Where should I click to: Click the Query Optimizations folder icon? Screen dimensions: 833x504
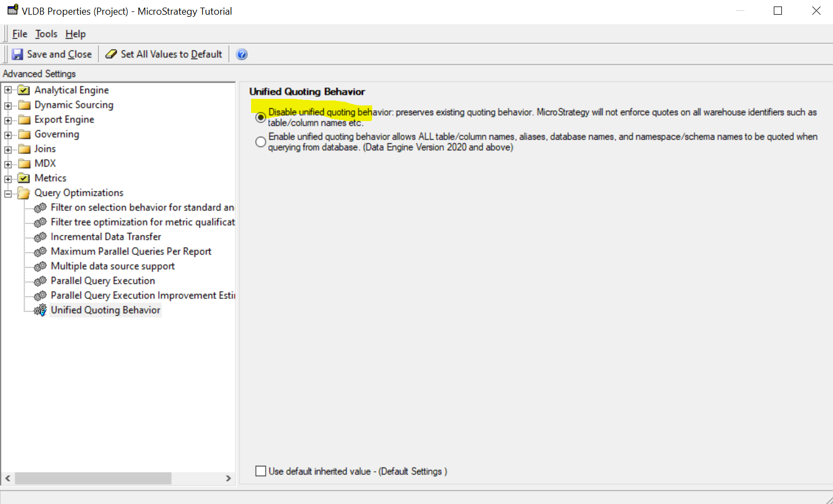[x=24, y=192]
